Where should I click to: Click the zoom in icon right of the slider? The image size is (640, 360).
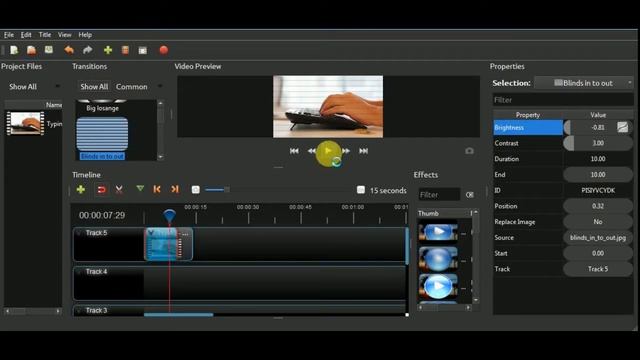point(360,190)
